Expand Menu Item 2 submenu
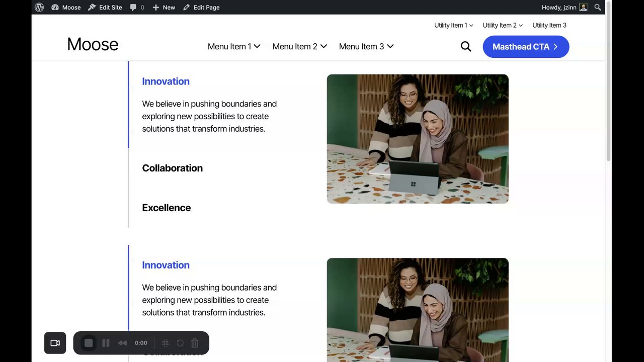644x362 pixels. [x=300, y=46]
